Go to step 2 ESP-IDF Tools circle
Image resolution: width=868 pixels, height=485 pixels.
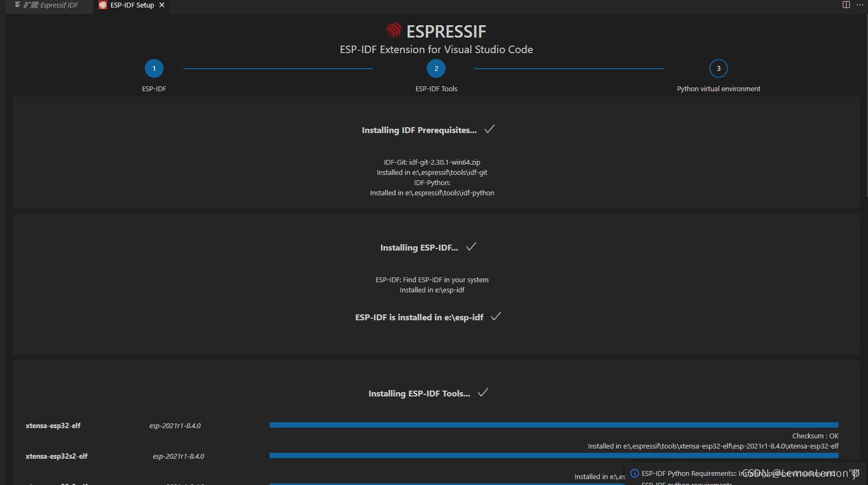coord(436,69)
